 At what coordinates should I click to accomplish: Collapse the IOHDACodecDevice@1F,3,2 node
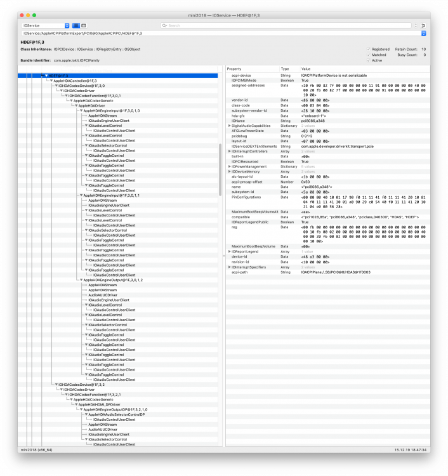click(56, 385)
